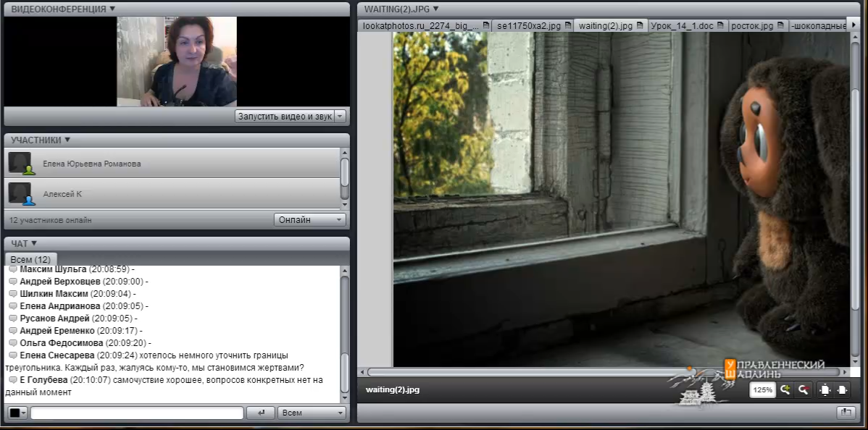This screenshot has height=430, width=868.
Task: Click the chat scrollbar's down arrow
Action: [x=344, y=398]
